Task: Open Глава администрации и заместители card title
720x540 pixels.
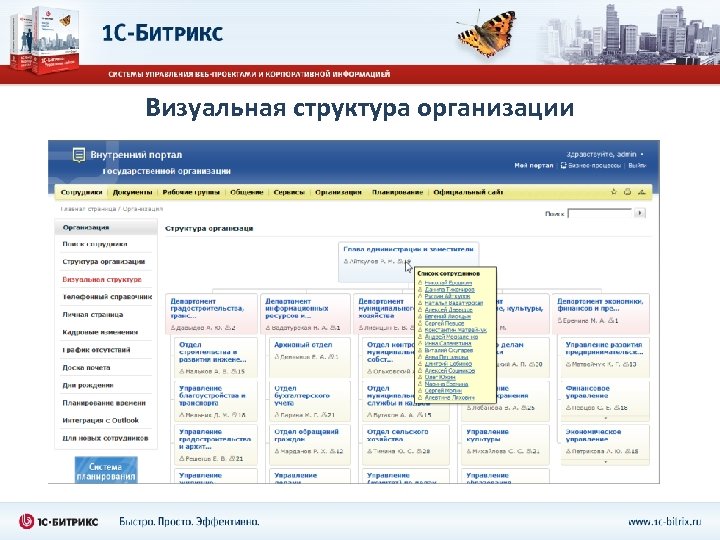Action: [x=408, y=249]
